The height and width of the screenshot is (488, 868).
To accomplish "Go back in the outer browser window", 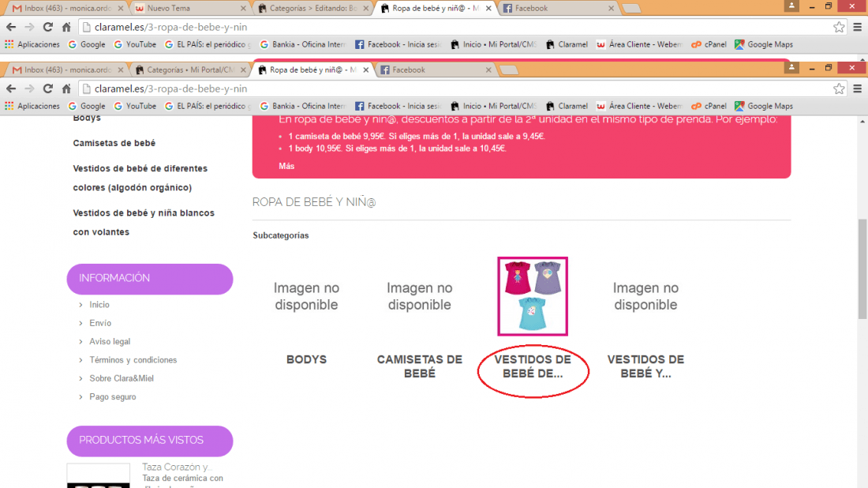I will pyautogui.click(x=11, y=27).
